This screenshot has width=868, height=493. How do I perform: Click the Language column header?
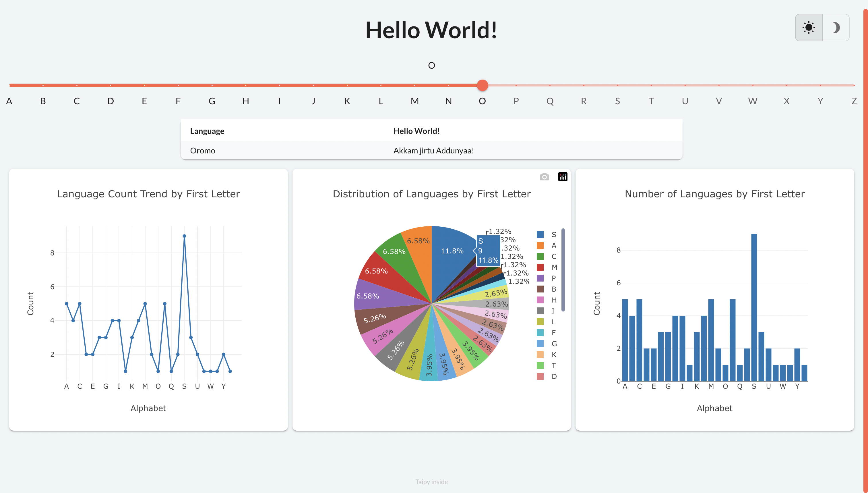207,131
